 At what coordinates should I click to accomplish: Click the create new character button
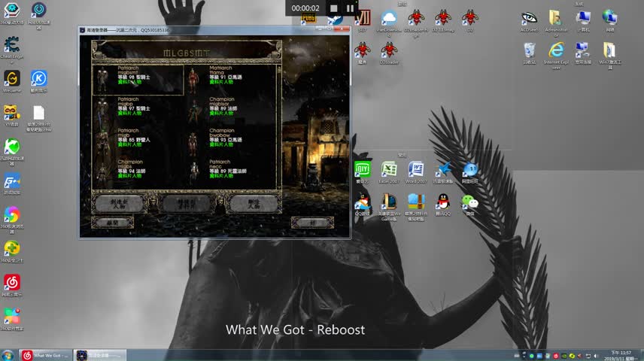pyautogui.click(x=119, y=204)
